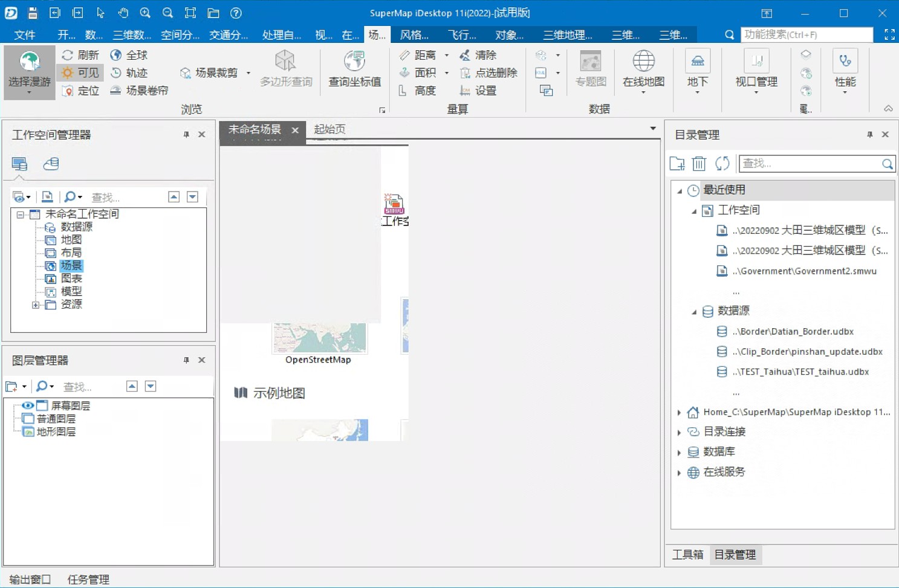The image size is (899, 588).
Task: Click the 刷新 refresh button
Action: pos(80,55)
